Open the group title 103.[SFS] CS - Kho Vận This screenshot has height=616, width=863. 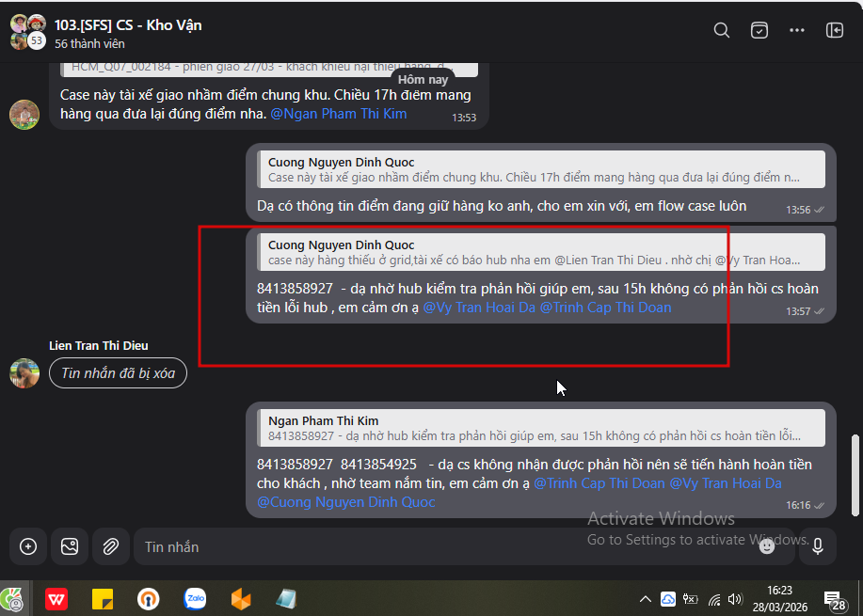click(128, 25)
